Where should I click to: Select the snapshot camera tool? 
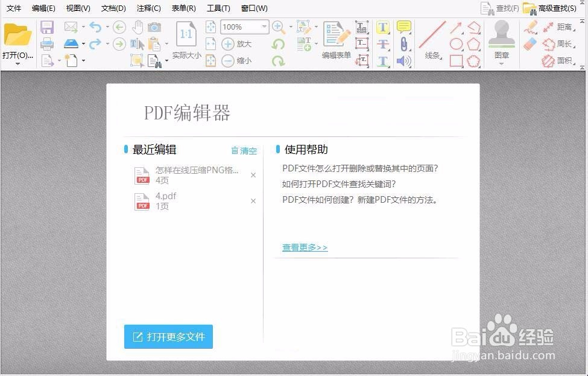coord(154,28)
